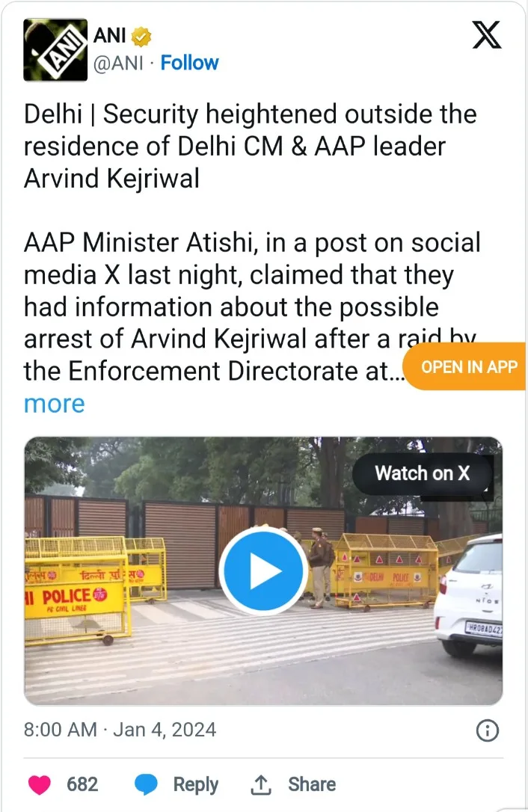Click the Reply label
This screenshot has height=812, width=528.
(x=195, y=784)
